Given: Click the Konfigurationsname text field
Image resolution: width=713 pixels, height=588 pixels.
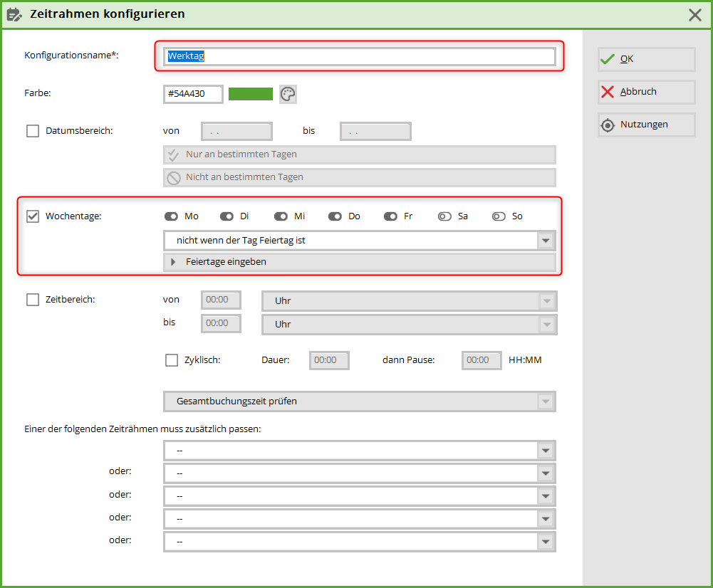Looking at the screenshot, I should tap(359, 56).
